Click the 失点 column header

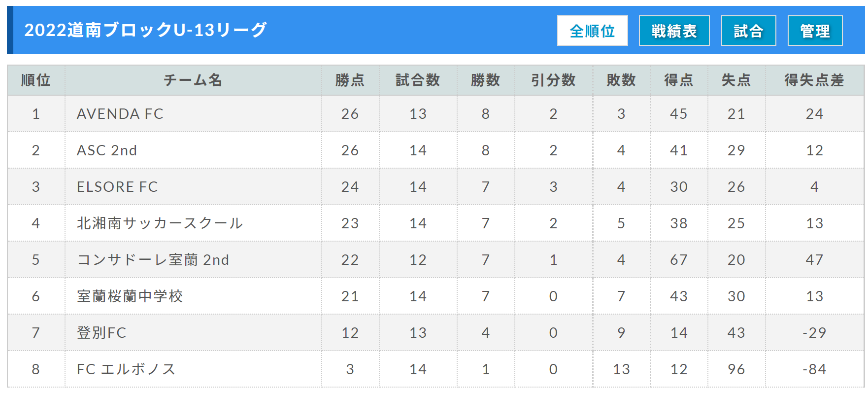[736, 80]
